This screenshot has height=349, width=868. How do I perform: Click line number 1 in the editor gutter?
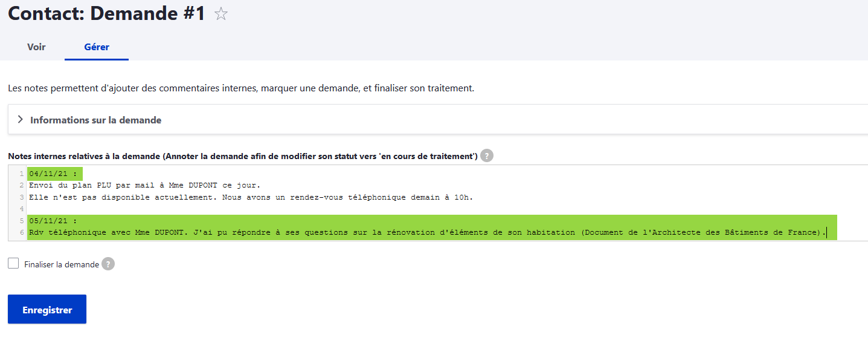pyautogui.click(x=22, y=174)
